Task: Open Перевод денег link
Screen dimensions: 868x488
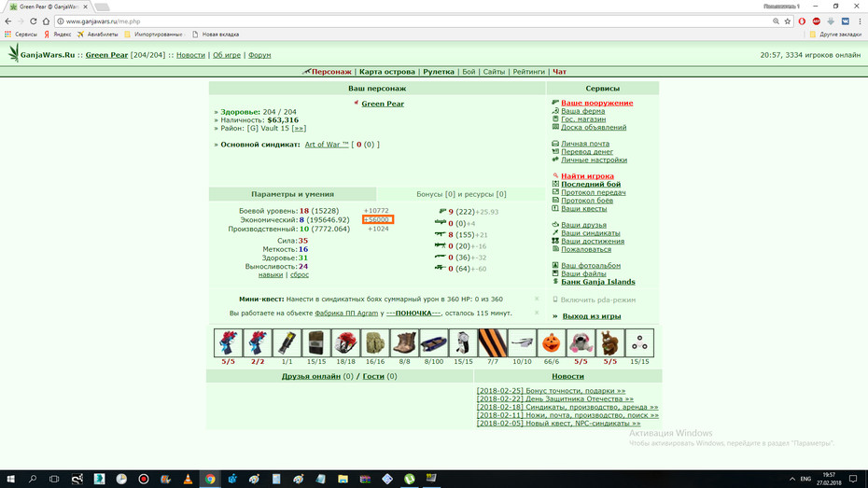Action: [x=587, y=151]
